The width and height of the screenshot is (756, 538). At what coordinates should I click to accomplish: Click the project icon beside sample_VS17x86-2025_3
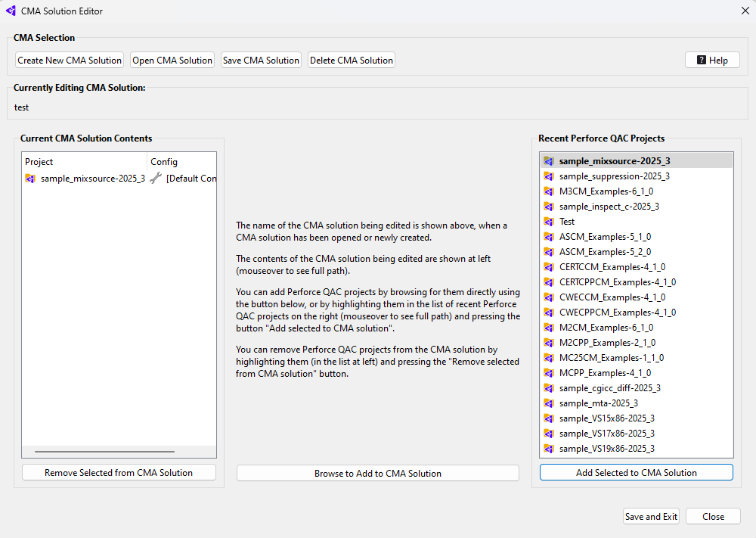pos(549,434)
